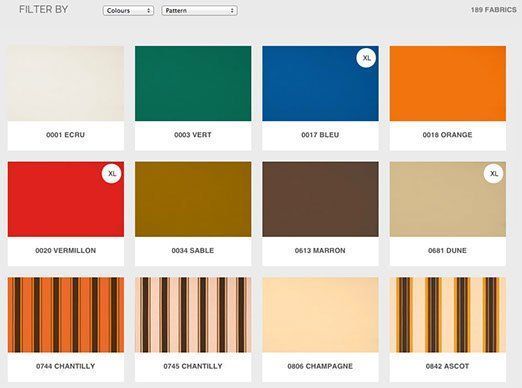Click the 0613 MARRON label

pos(320,251)
